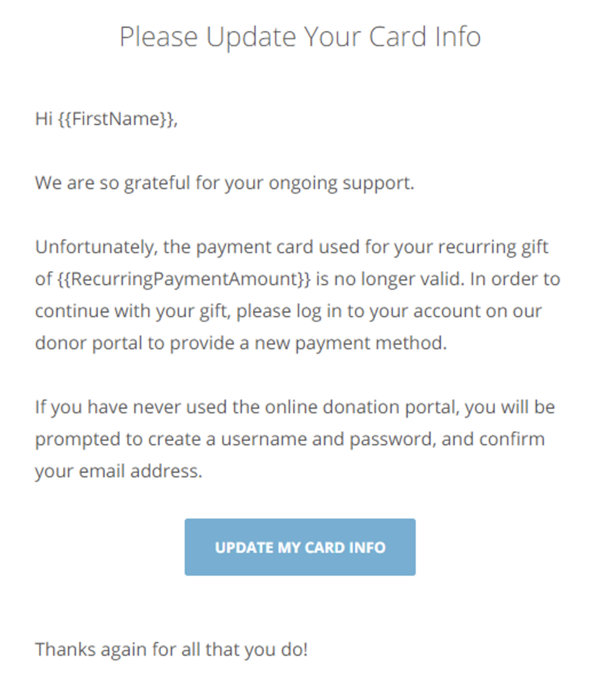Click the {{RecurringPaymentAmount}} merge placeholder
Image resolution: width=596 pixels, height=700 pixels.
click(x=184, y=279)
